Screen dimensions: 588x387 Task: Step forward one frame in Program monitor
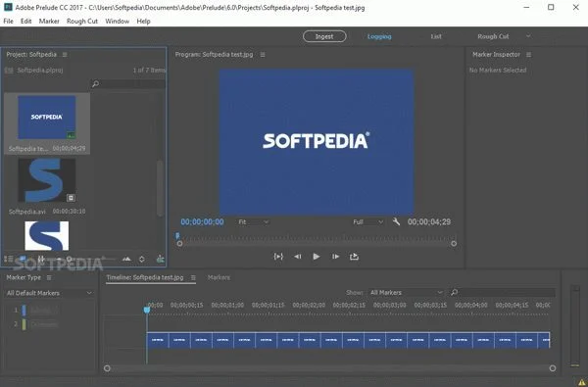pos(335,257)
